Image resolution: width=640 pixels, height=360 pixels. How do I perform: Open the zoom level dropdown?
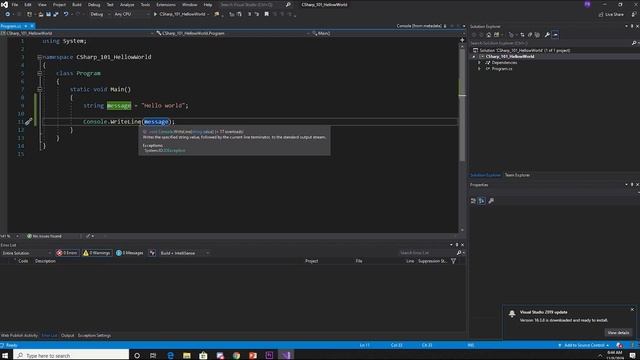(x=17, y=236)
